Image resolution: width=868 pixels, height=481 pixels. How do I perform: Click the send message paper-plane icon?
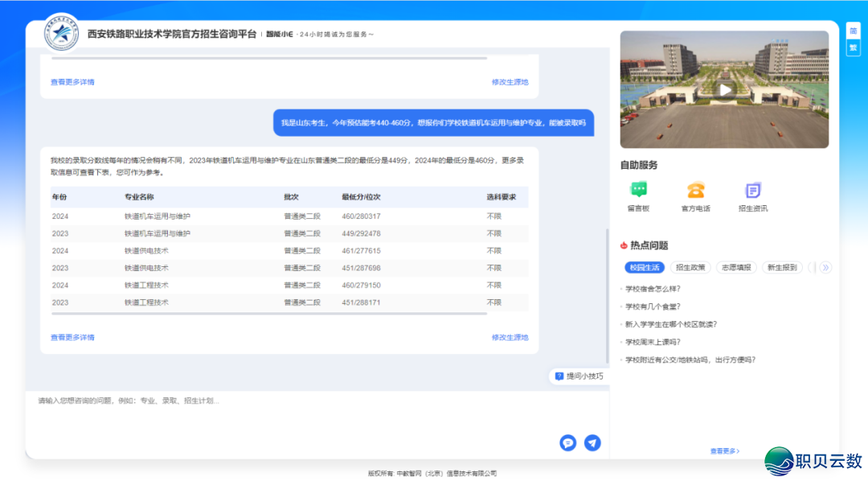tap(592, 442)
